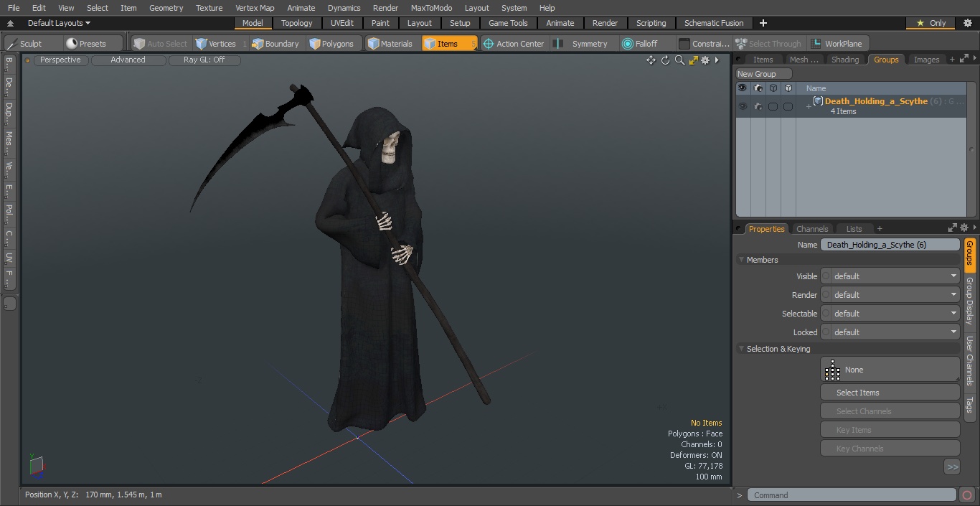Expand more properties with >> button

pyautogui.click(x=952, y=467)
